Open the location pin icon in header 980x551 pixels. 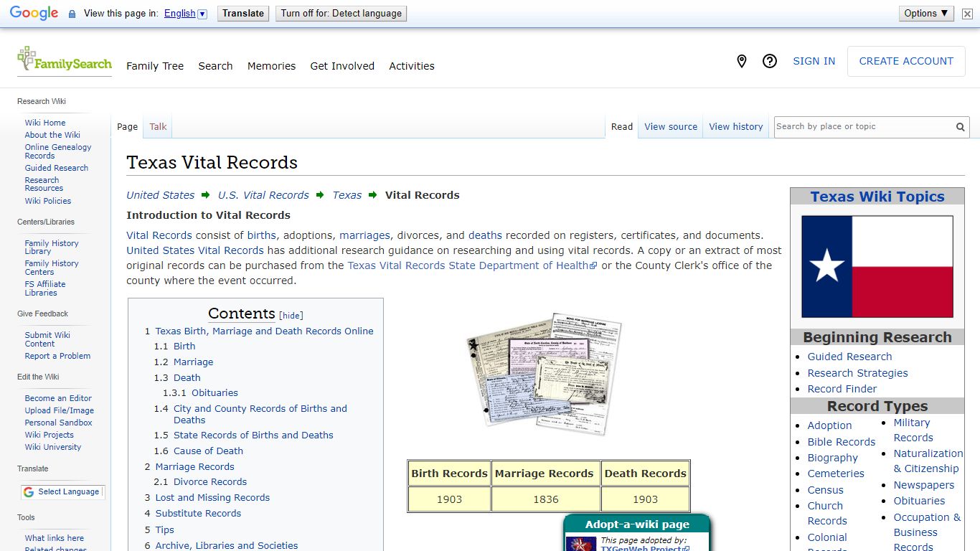[x=742, y=62]
